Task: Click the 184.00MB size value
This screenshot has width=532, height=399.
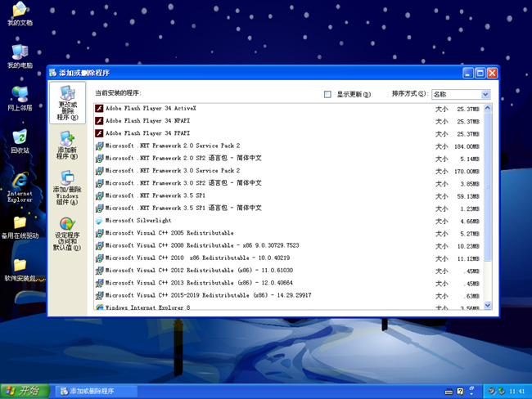Action: [467, 147]
